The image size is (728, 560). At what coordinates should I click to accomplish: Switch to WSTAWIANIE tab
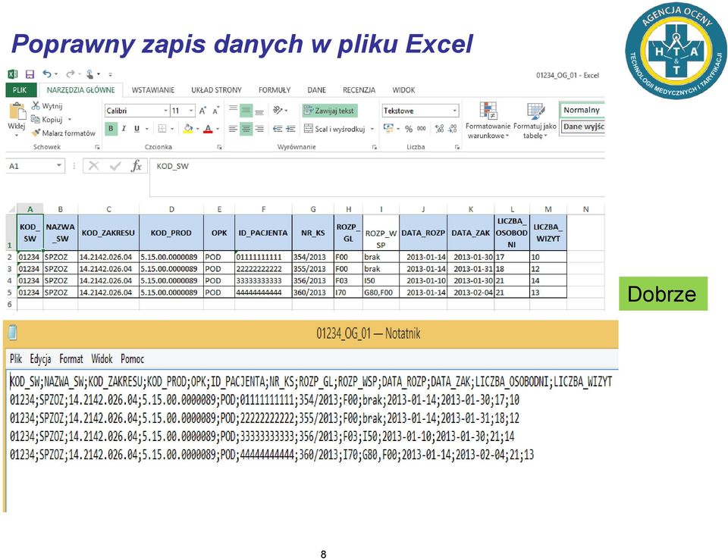(152, 90)
